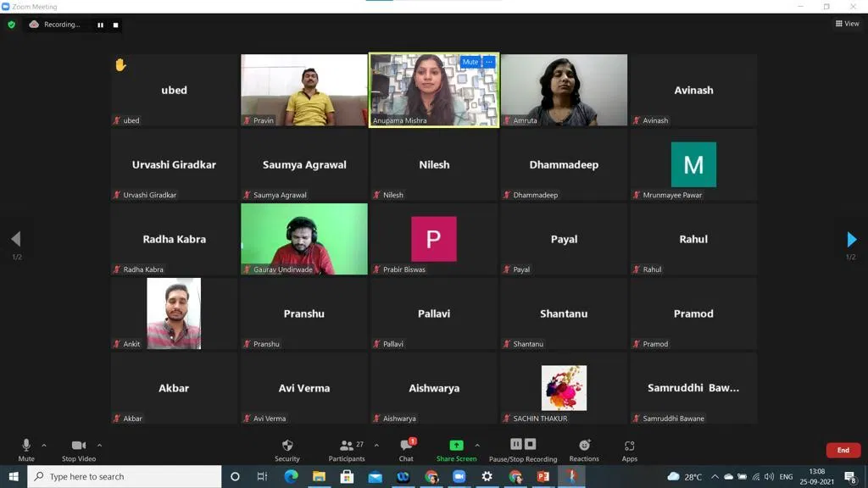Open the Apps panel

(x=629, y=450)
